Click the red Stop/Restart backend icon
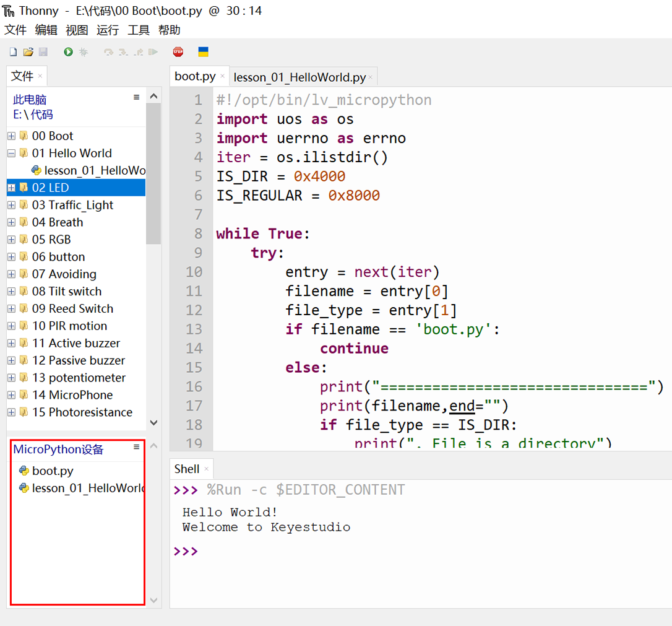672x626 pixels. (178, 52)
